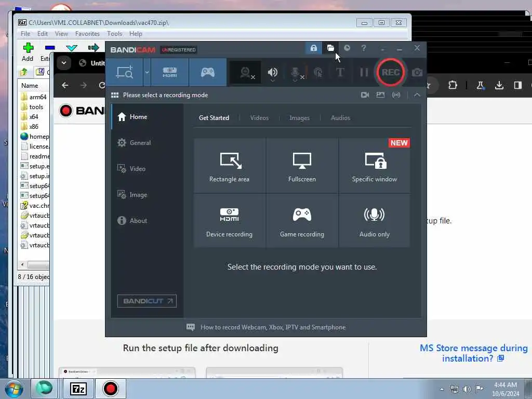This screenshot has height=399, width=532.
Task: Open the browser tab list dropdown chevron
Action: tap(63, 63)
